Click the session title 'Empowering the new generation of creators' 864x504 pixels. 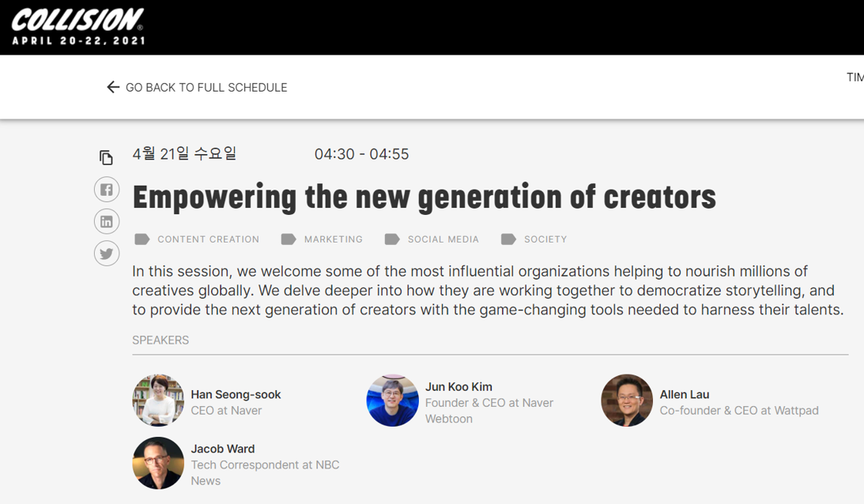pos(424,197)
